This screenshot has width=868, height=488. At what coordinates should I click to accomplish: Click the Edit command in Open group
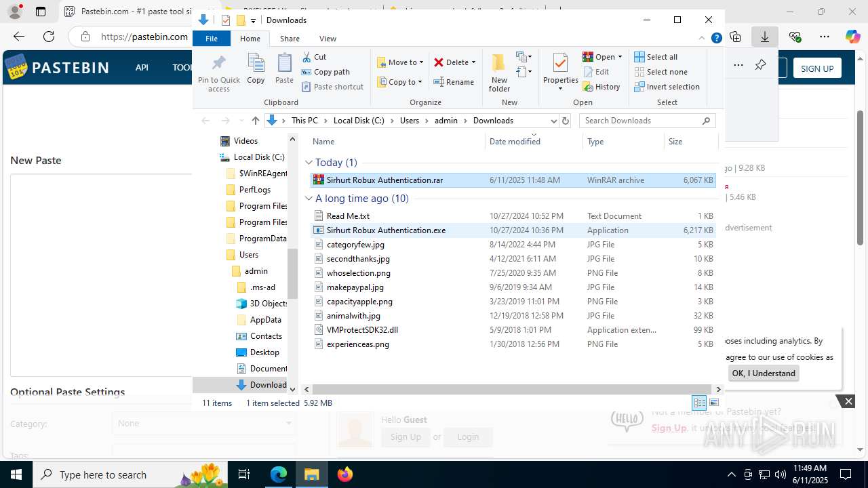point(596,72)
